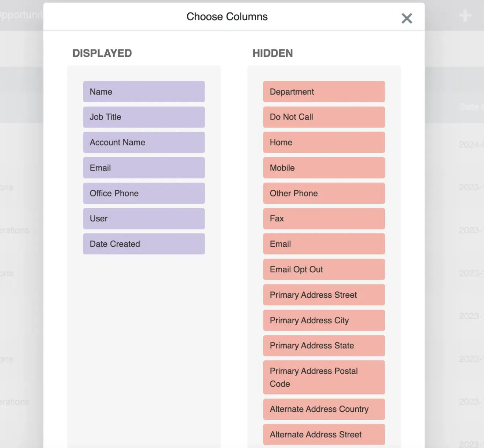Select the Alternate Address Street column
The width and height of the screenshot is (484, 448).
324,434
